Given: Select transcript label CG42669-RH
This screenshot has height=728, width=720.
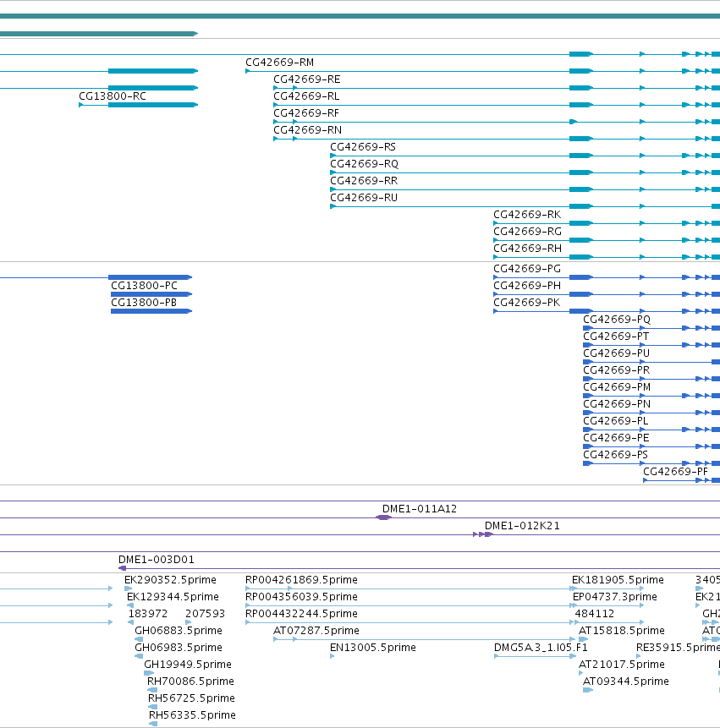Looking at the screenshot, I should pos(527,249).
